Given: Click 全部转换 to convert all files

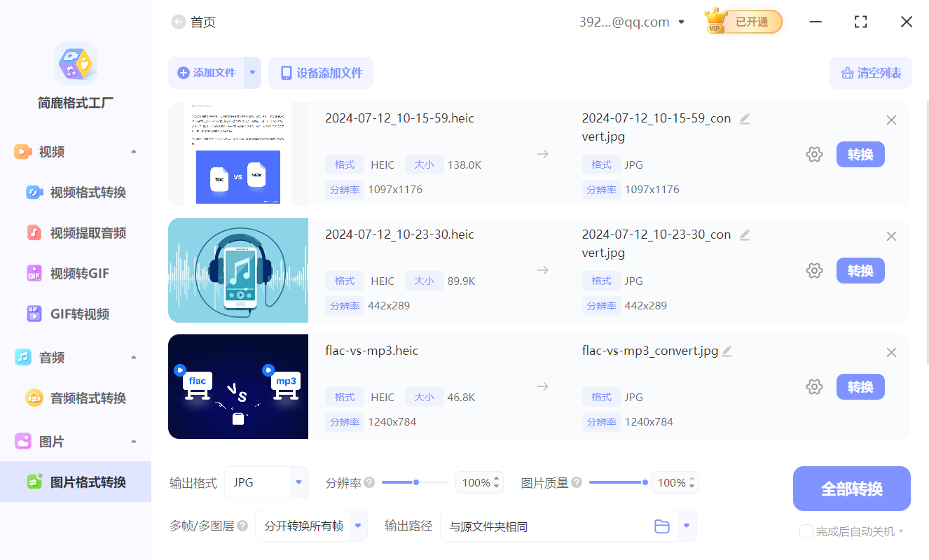Looking at the screenshot, I should 851,488.
